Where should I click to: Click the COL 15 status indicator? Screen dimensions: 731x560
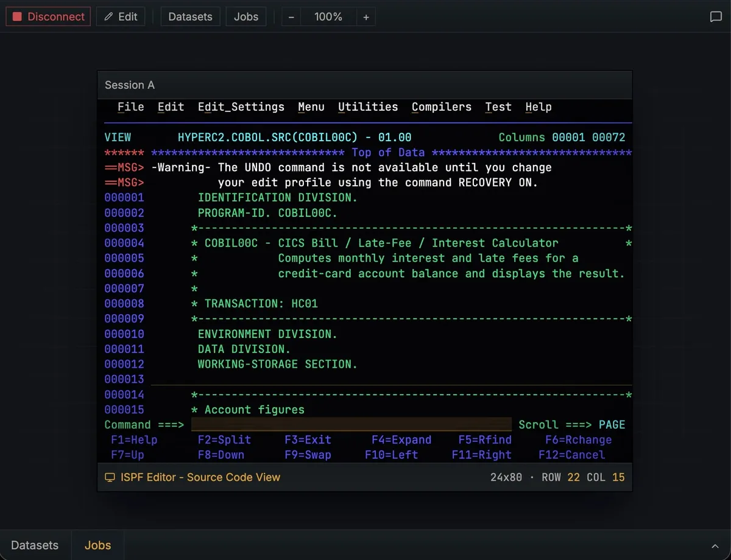606,478
